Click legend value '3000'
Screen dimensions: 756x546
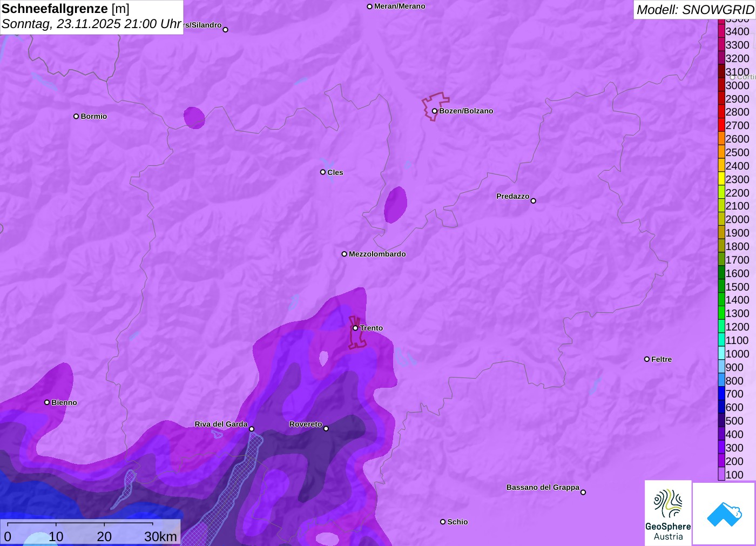pyautogui.click(x=738, y=85)
